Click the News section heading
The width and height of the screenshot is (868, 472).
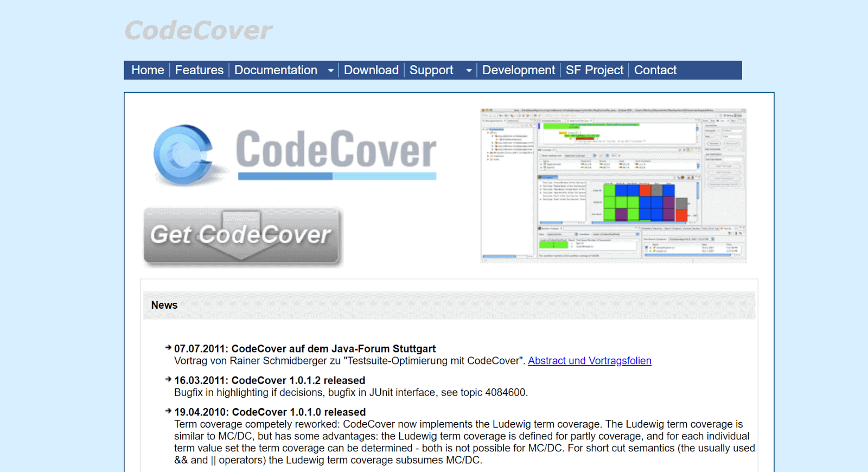pyautogui.click(x=164, y=305)
